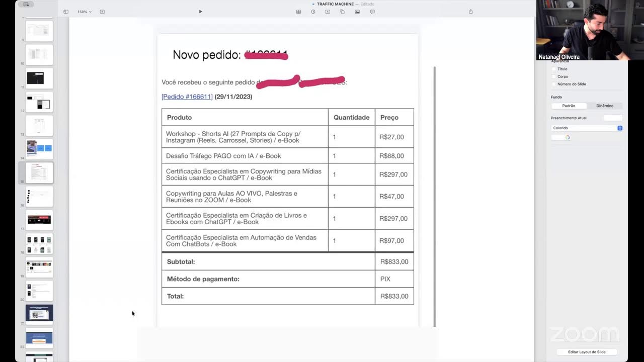Click the Novo pedido heading
Image resolution: width=644 pixels, height=362 pixels.
coord(207,55)
